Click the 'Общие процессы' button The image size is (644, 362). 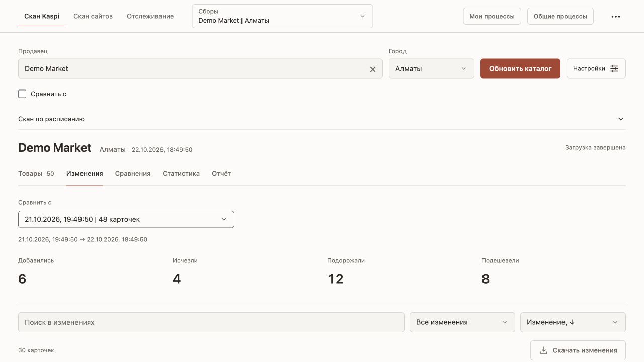[560, 16]
